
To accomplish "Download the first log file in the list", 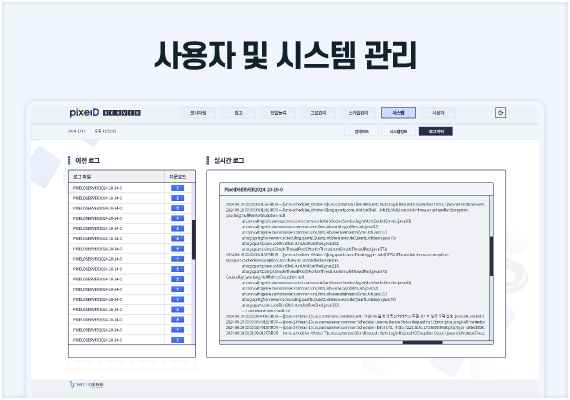I will pyautogui.click(x=177, y=188).
